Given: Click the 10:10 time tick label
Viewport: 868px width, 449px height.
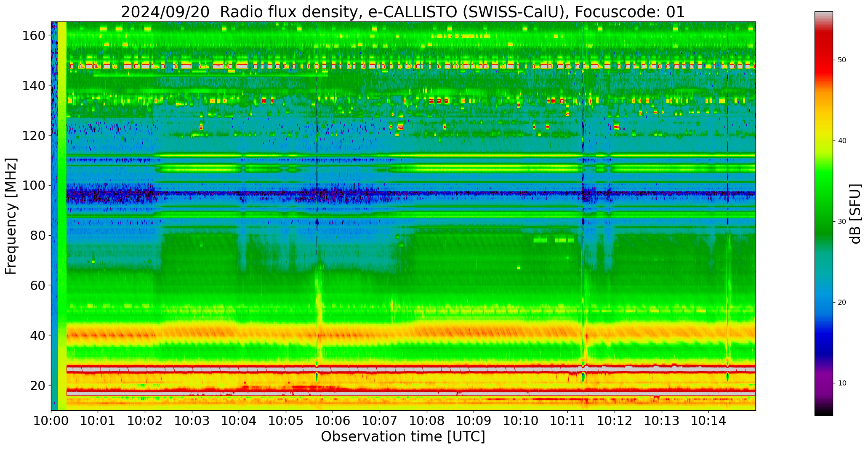Looking at the screenshot, I should tap(521, 420).
